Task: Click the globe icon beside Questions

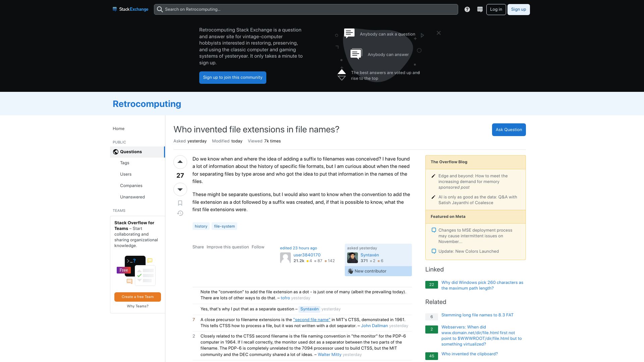Action: pos(116,152)
